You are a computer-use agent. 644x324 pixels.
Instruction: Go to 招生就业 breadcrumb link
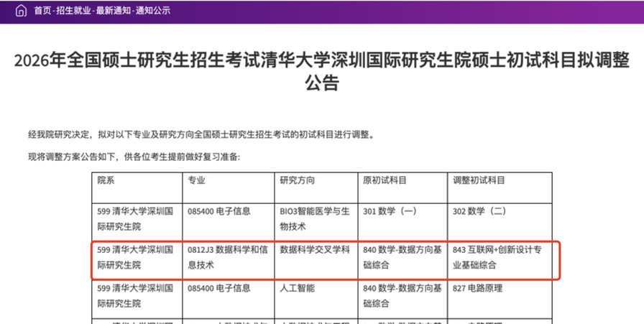pos(73,11)
